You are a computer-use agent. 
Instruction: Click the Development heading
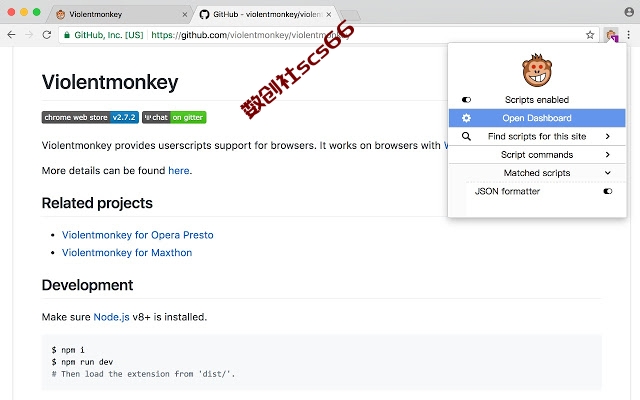87,285
